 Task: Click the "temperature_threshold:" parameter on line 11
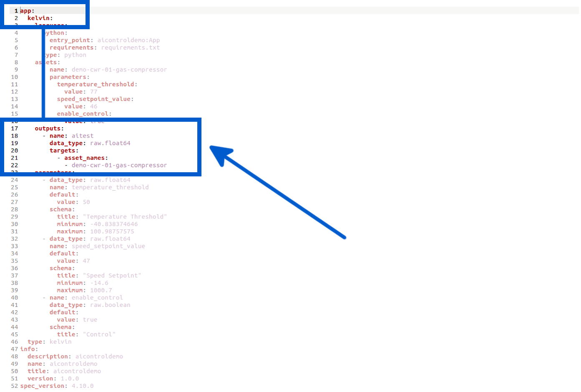click(96, 84)
